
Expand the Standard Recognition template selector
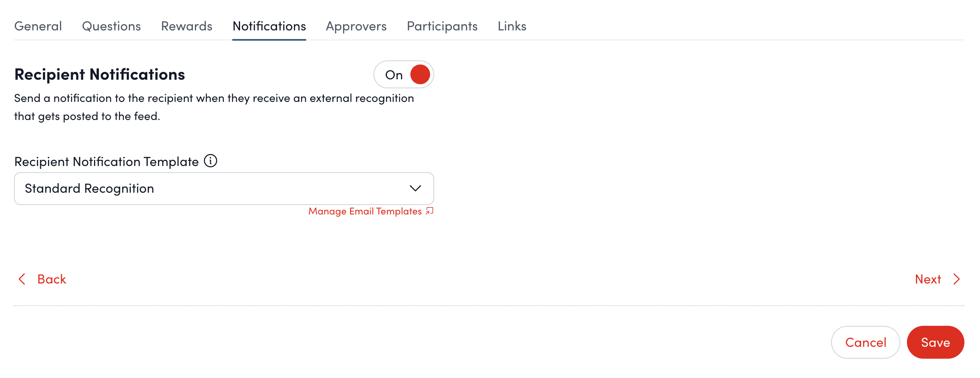pos(224,188)
